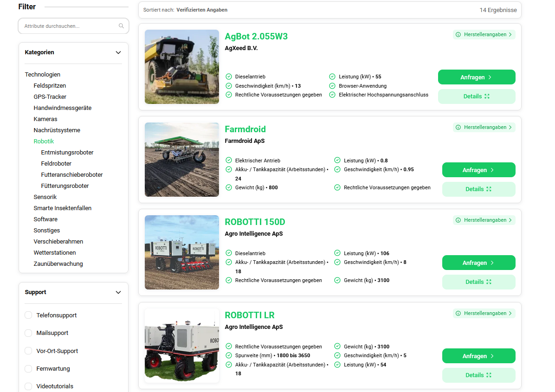The image size is (555, 392).
Task: Click arrow icon on ROBOTTI LR Anfragen button
Action: (x=492, y=356)
